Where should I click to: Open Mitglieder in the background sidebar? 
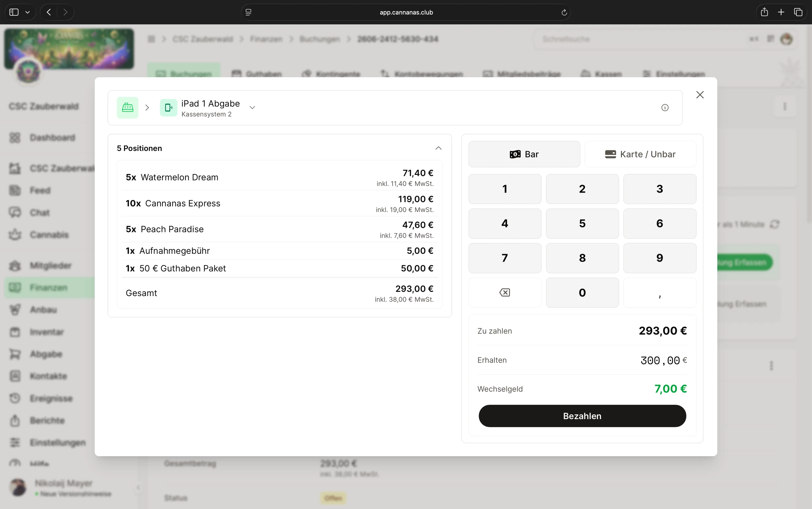[x=51, y=266]
